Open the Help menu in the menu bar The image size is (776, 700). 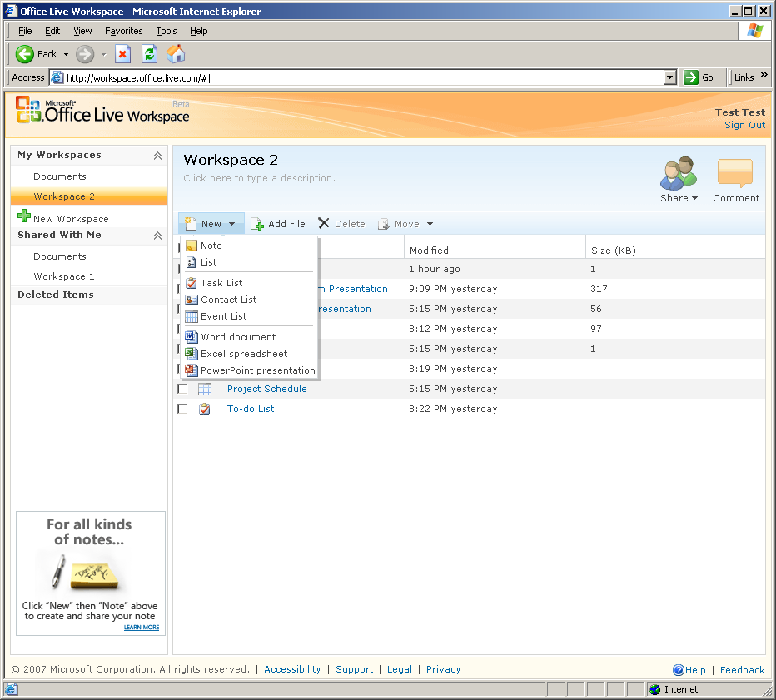[199, 31]
